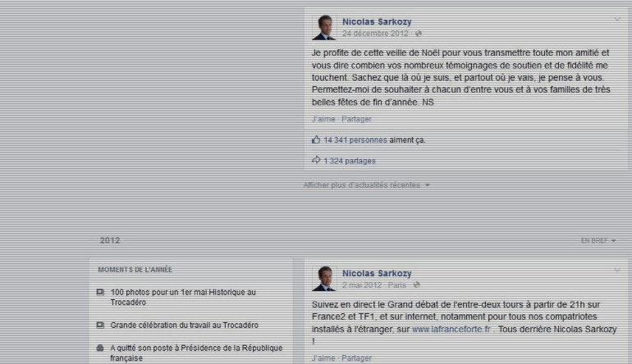
Task: Expand the options chevron on the 2 mai 2012 post
Action: coord(617,271)
